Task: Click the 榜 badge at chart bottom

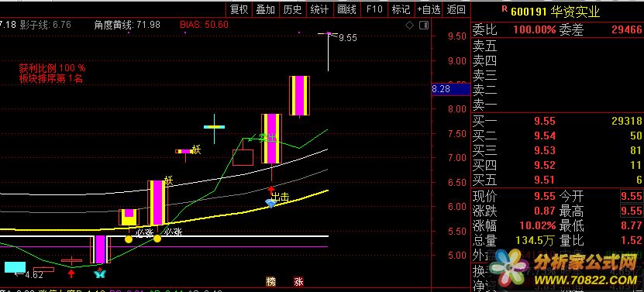Action: [x=270, y=282]
